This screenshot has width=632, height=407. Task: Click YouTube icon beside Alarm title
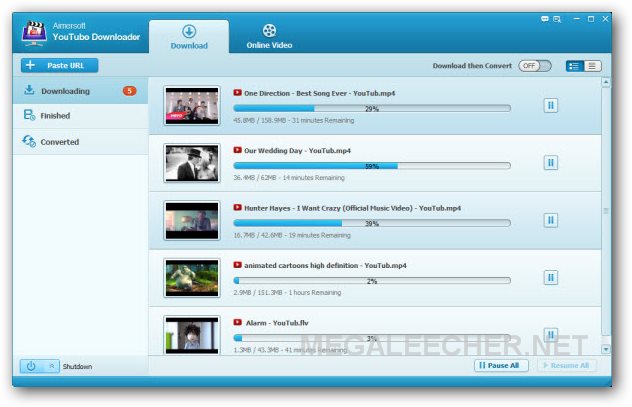(237, 322)
